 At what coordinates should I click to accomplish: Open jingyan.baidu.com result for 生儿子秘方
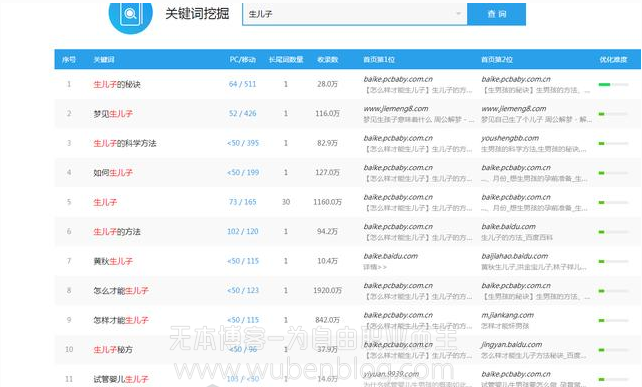511,344
